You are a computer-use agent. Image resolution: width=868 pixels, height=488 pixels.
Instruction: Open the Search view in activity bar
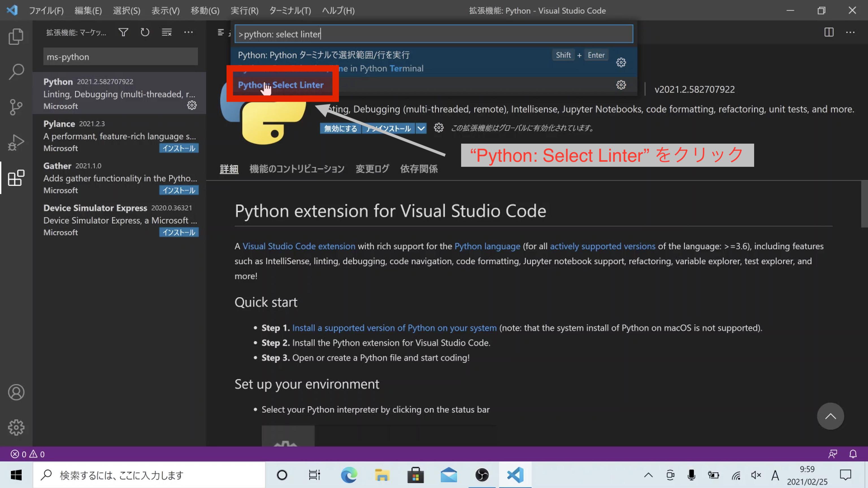[x=16, y=72]
